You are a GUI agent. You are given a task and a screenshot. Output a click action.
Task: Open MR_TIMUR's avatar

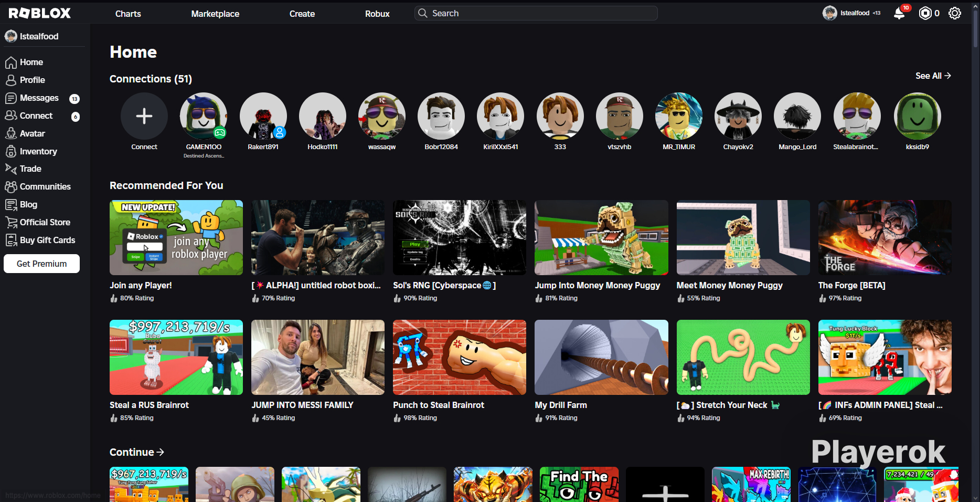(679, 116)
